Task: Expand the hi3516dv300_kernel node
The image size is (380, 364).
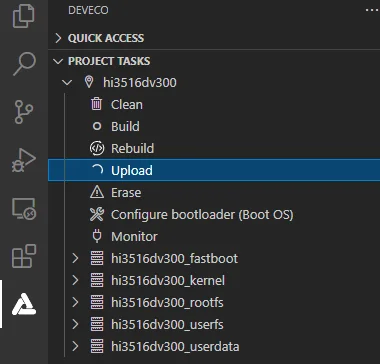Action: tap(75, 280)
